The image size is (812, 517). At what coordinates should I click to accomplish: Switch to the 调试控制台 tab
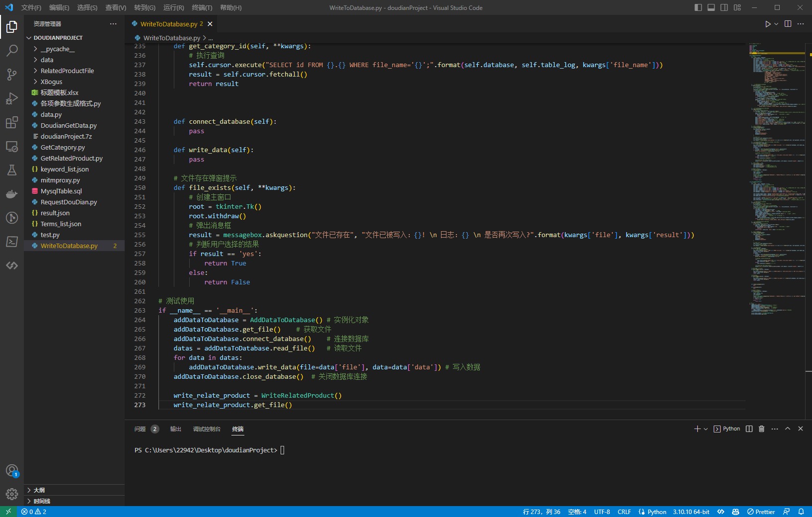tap(207, 429)
